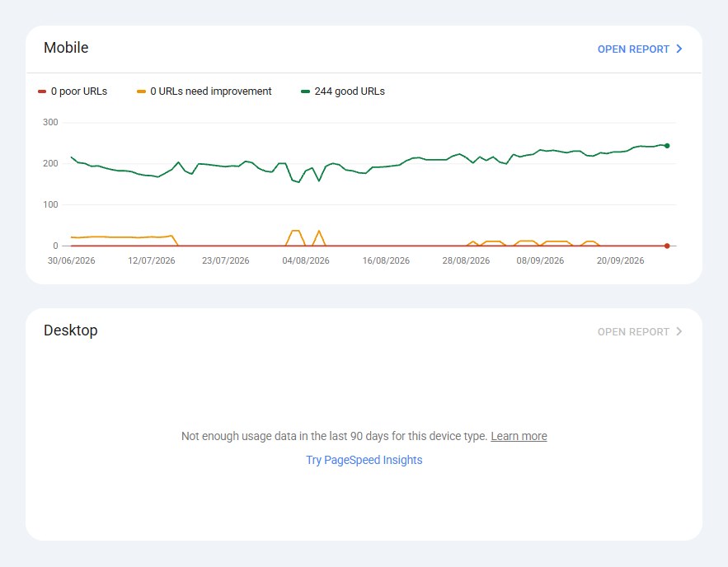Screen dimensions: 728x567
Task: Click the disabled Desktop OPEN REPORT link
Action: click(x=639, y=332)
